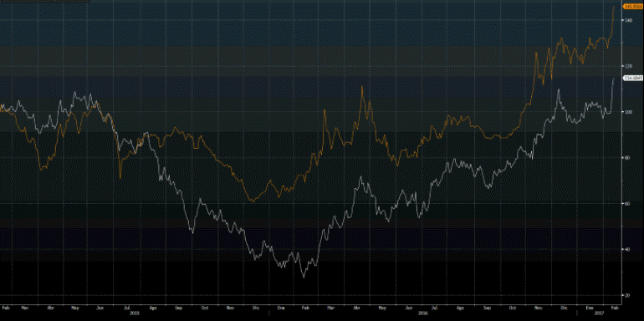Click the Jul month label nearest 2015
This screenshot has height=321, width=644.
pyautogui.click(x=127, y=307)
